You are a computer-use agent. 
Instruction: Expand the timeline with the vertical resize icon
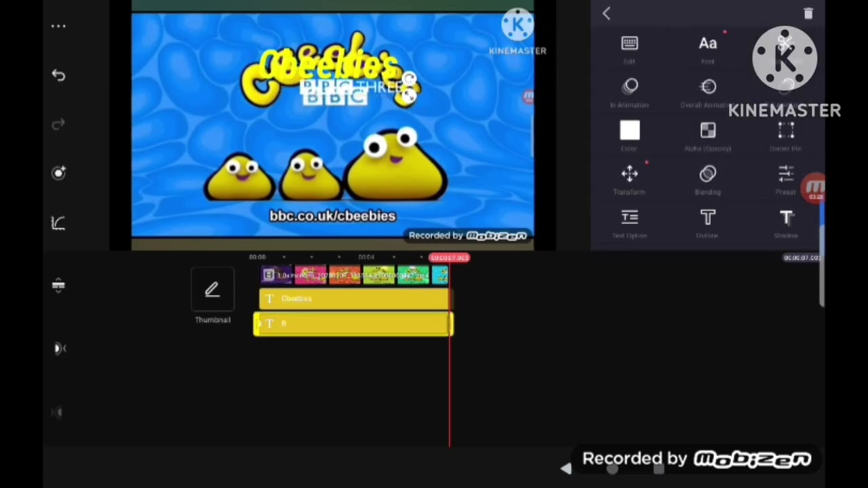tap(58, 285)
